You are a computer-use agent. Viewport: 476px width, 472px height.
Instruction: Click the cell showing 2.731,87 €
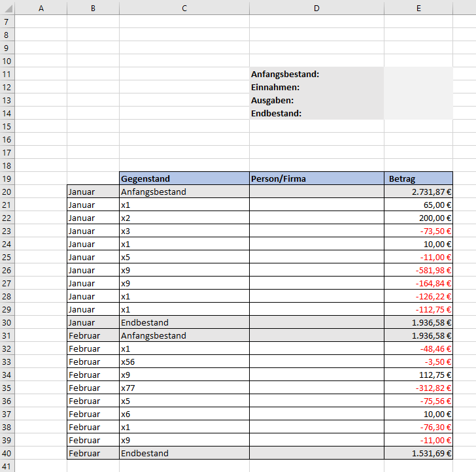click(x=418, y=192)
